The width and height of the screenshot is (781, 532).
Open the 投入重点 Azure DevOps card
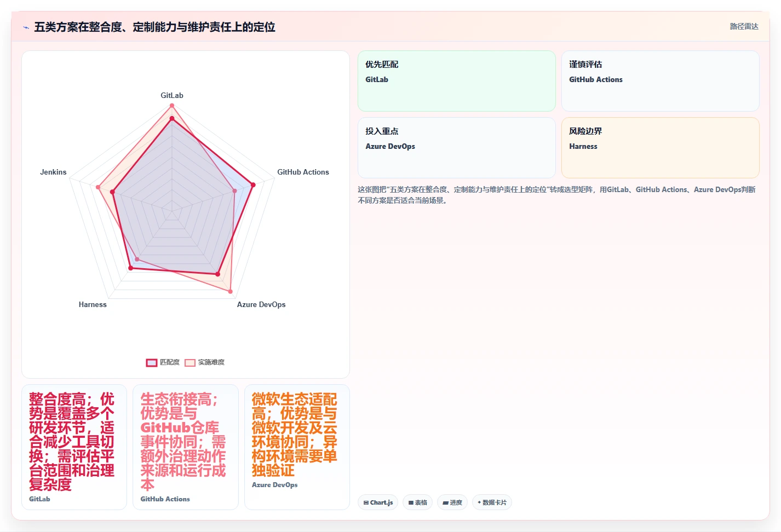tap(457, 148)
